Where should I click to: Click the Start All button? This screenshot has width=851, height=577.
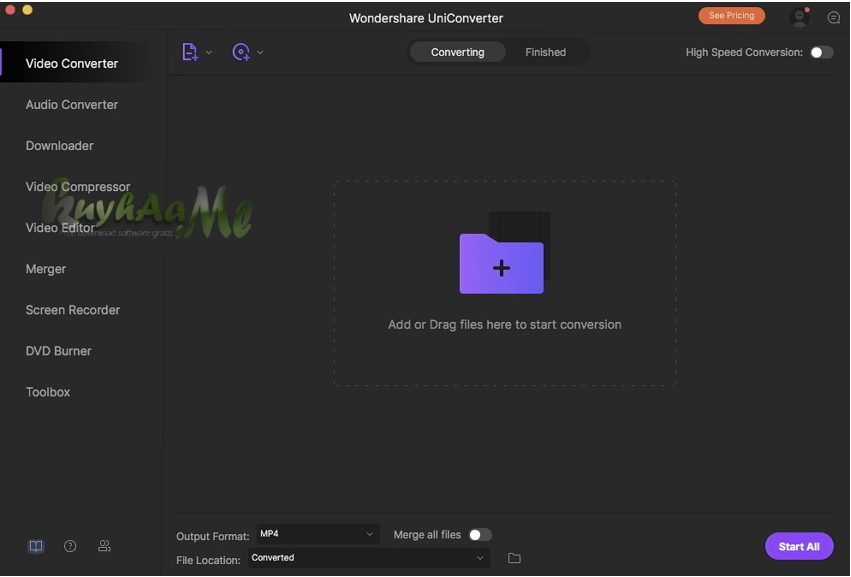[x=799, y=547]
